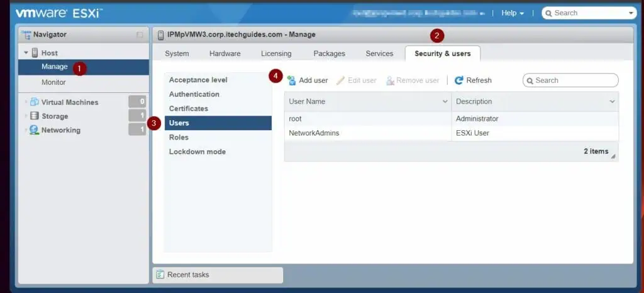The height and width of the screenshot is (293, 644).
Task: Open the Lockdown mode section
Action: (x=218, y=152)
